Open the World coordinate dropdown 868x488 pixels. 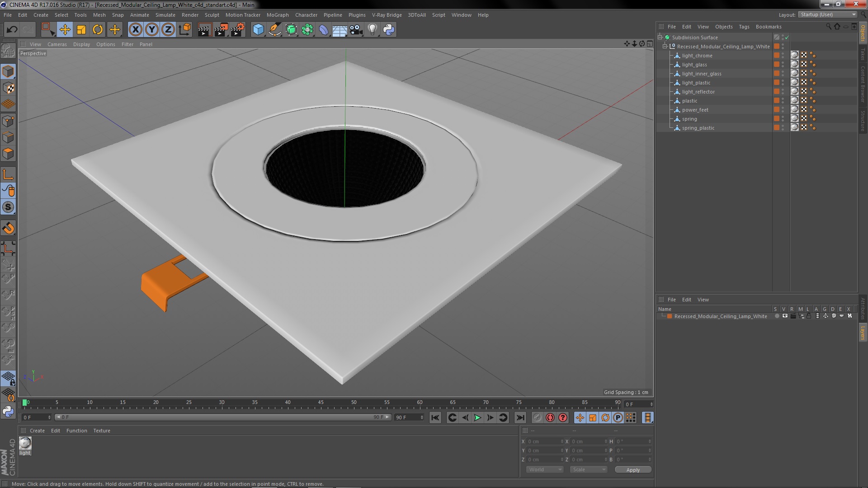[x=545, y=469]
